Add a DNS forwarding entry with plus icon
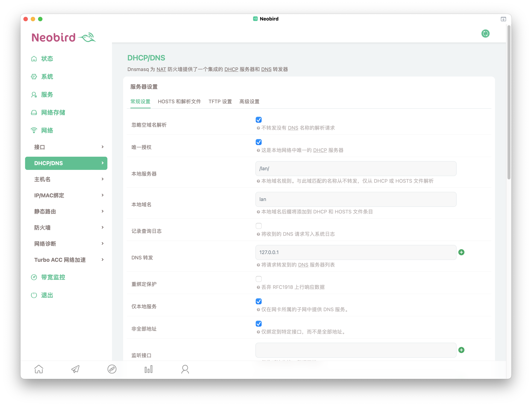Screen dimensions: 532x406 (461, 252)
